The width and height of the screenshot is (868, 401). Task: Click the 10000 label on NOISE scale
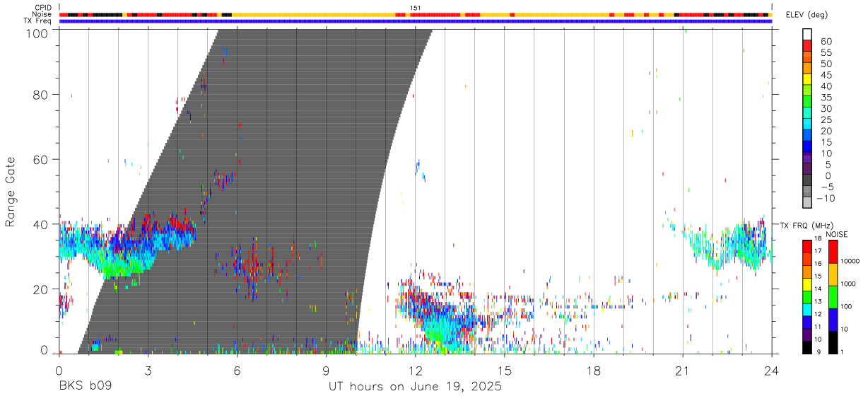[x=850, y=262]
